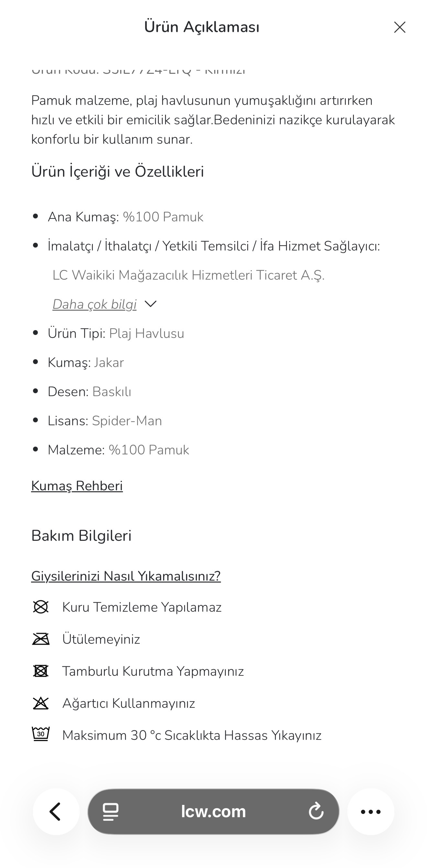Screen dimensions: 427x868
Task: Tap the Ürün İçeriği ve Özellikleri heading
Action: tap(117, 172)
